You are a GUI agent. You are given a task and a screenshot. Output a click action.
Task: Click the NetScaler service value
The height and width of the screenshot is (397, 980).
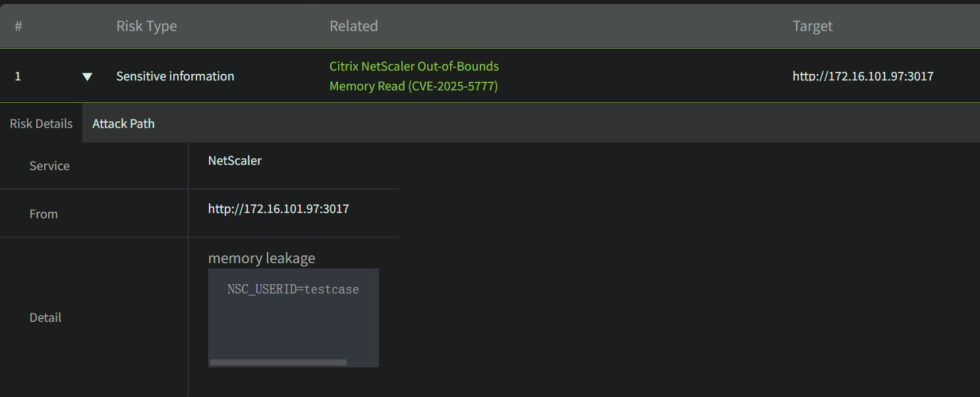pos(235,161)
